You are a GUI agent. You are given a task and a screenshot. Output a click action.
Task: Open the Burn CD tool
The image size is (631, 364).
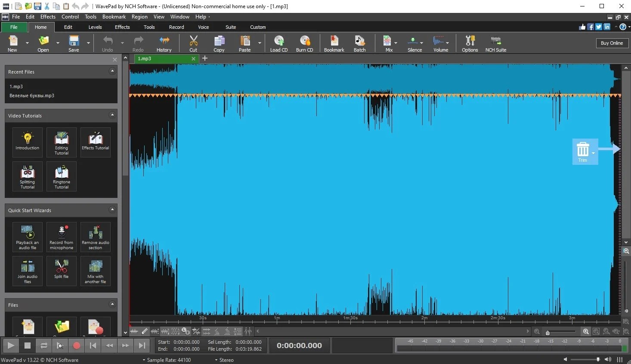click(x=304, y=43)
